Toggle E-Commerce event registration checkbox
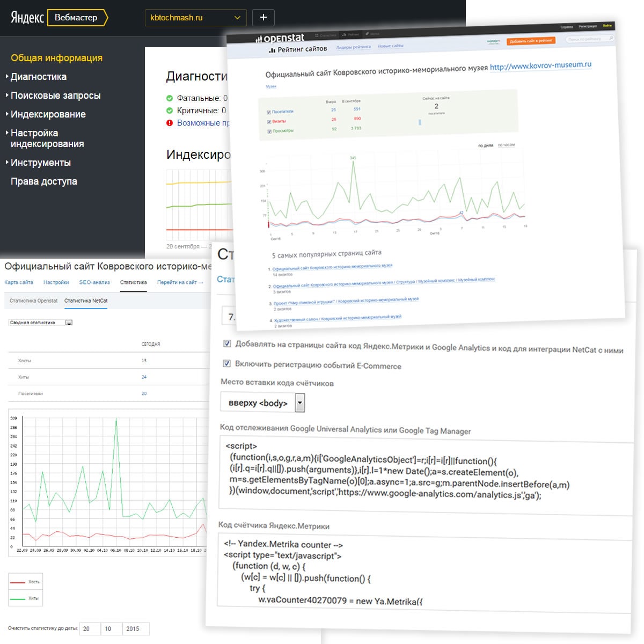 point(227,363)
